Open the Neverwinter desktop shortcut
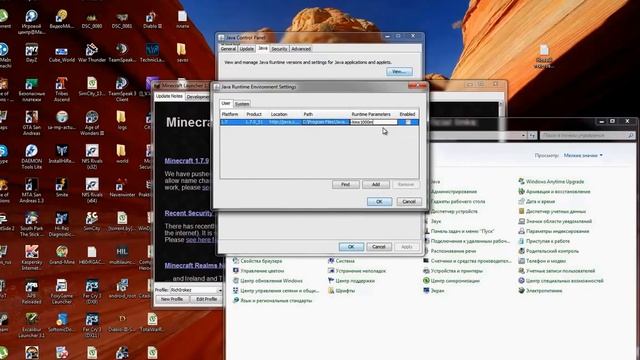Screen dimensions: 640x360 [x=122, y=188]
